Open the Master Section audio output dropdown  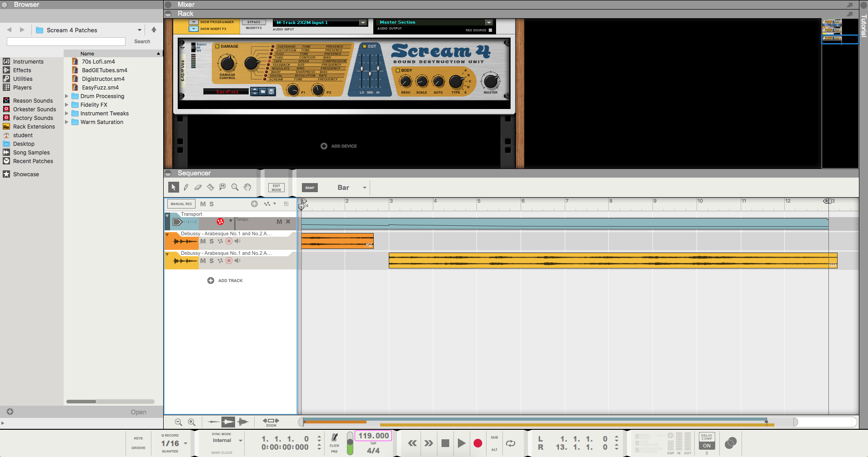coord(489,22)
